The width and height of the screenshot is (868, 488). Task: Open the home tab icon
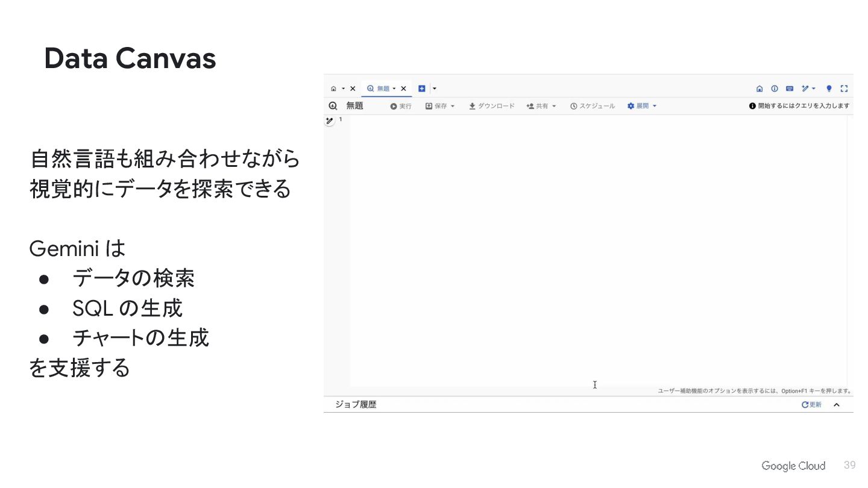tap(333, 89)
